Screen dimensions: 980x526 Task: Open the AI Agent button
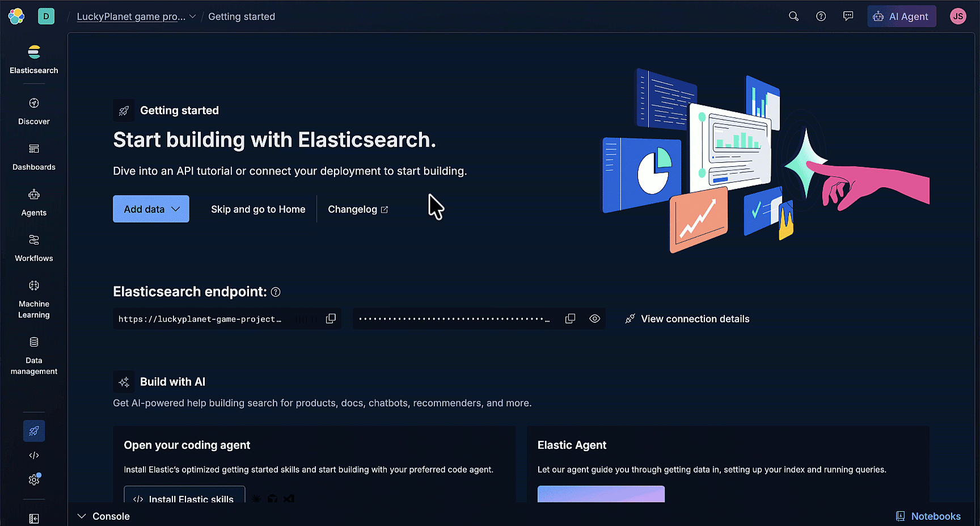point(902,16)
